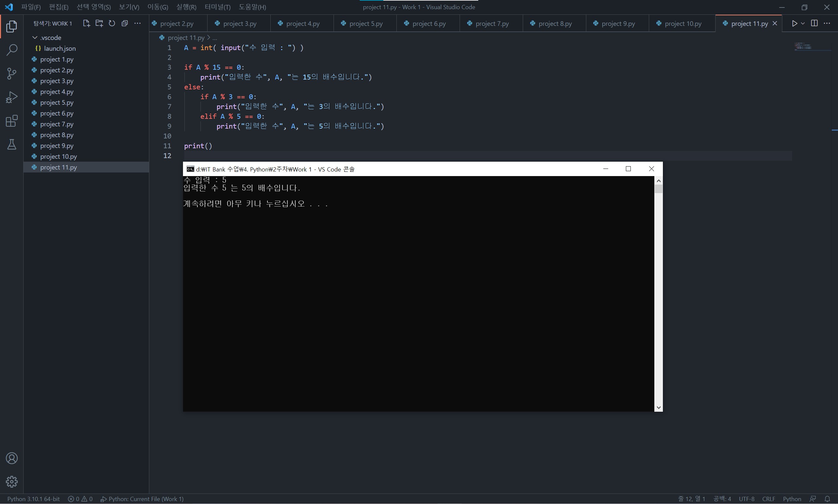Click the New Folder icon in explorer
The width and height of the screenshot is (838, 504).
tap(99, 24)
